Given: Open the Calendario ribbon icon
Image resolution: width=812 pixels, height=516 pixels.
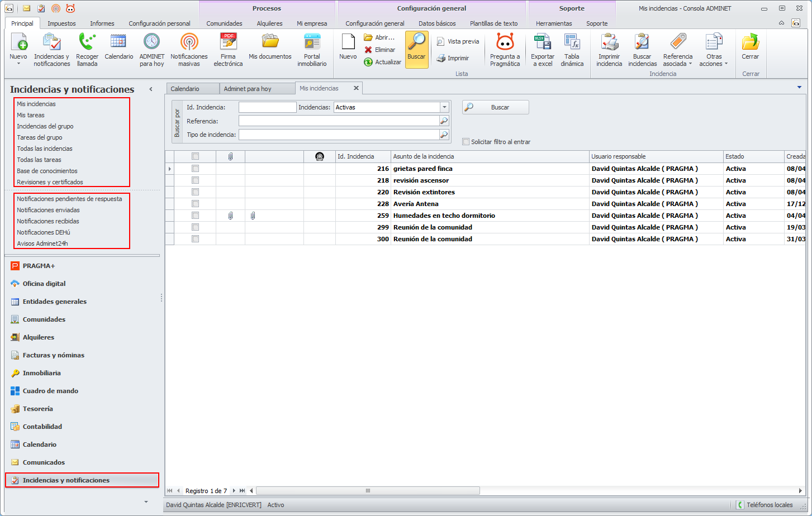Looking at the screenshot, I should click(x=118, y=42).
